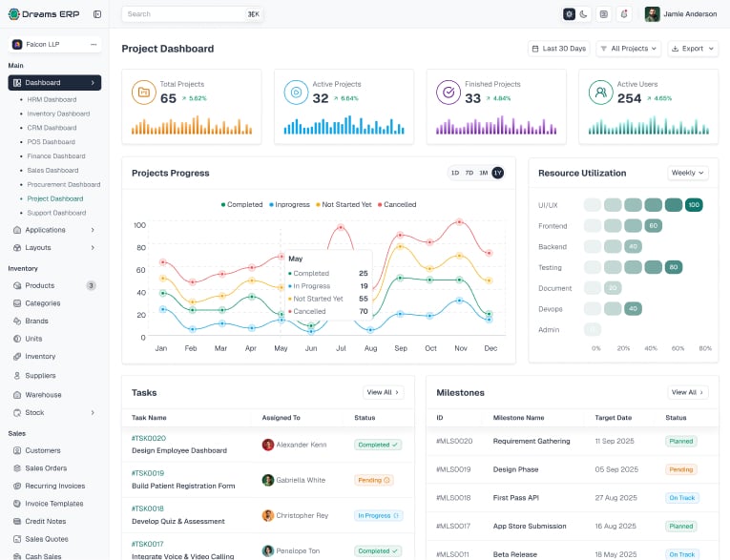Select light mode sun icon
730x560 pixels.
(x=569, y=14)
